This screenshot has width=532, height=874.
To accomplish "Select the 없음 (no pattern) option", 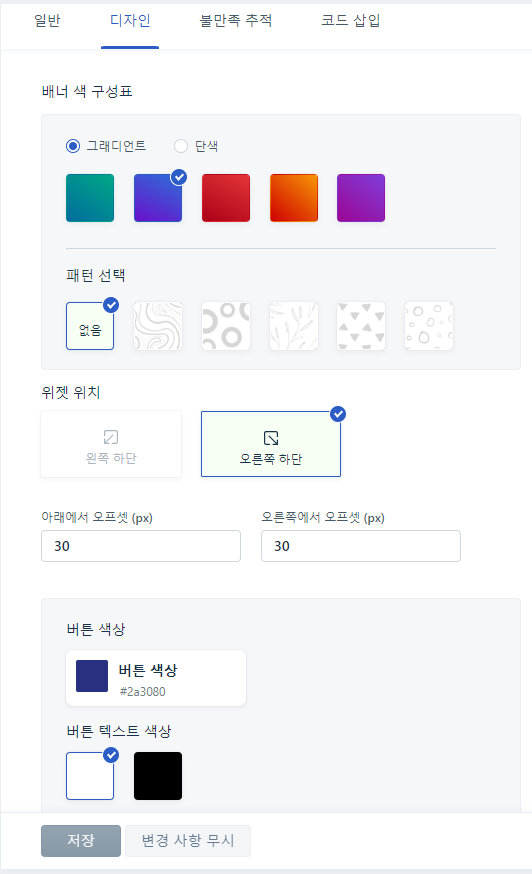I will point(90,326).
